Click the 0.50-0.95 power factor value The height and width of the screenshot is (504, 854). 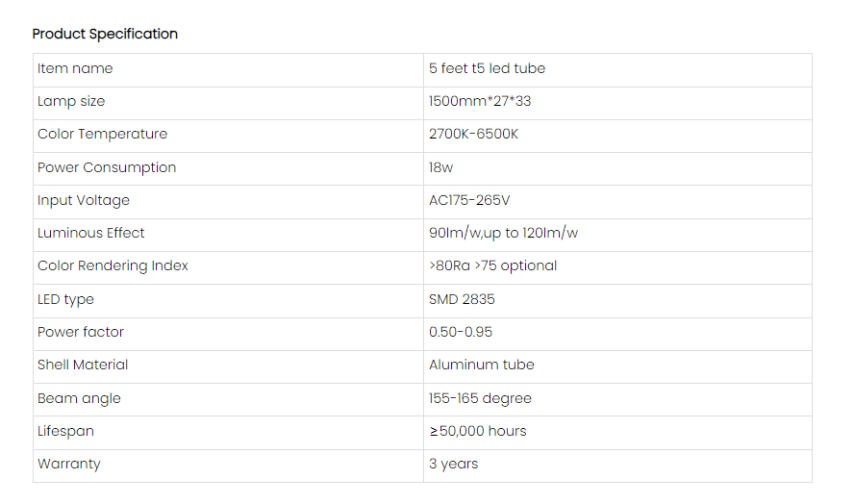pyautogui.click(x=461, y=332)
